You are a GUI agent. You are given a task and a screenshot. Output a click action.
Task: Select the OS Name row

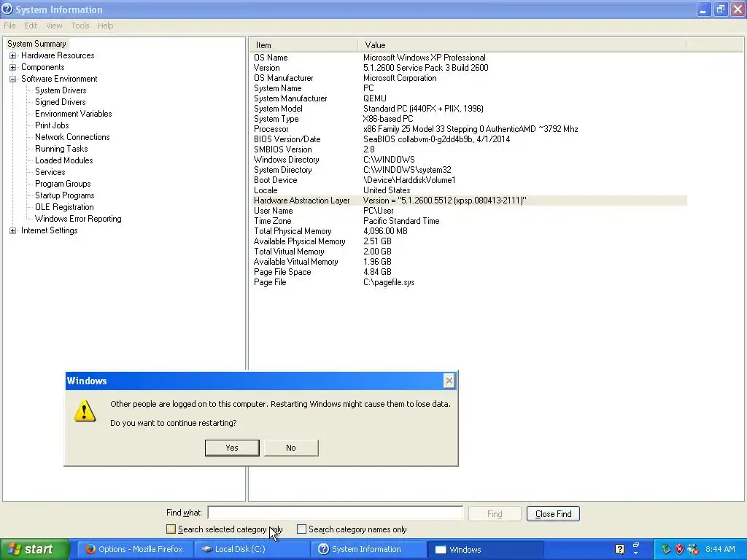coord(469,58)
